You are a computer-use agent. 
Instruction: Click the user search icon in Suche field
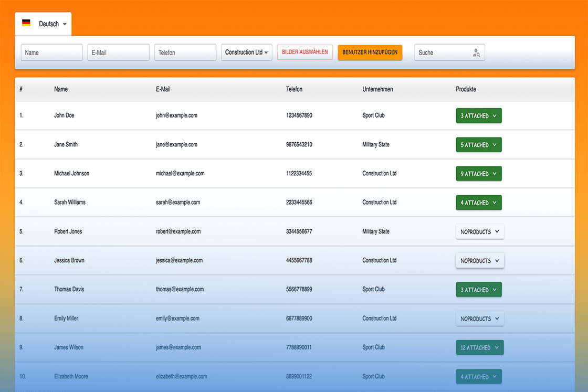(x=476, y=53)
